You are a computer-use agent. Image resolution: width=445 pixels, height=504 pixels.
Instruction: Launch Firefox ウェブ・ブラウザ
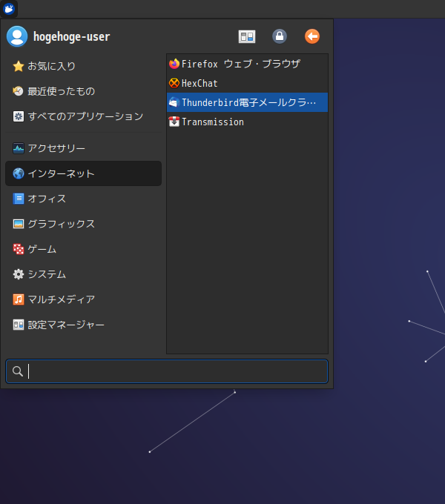tap(247, 64)
